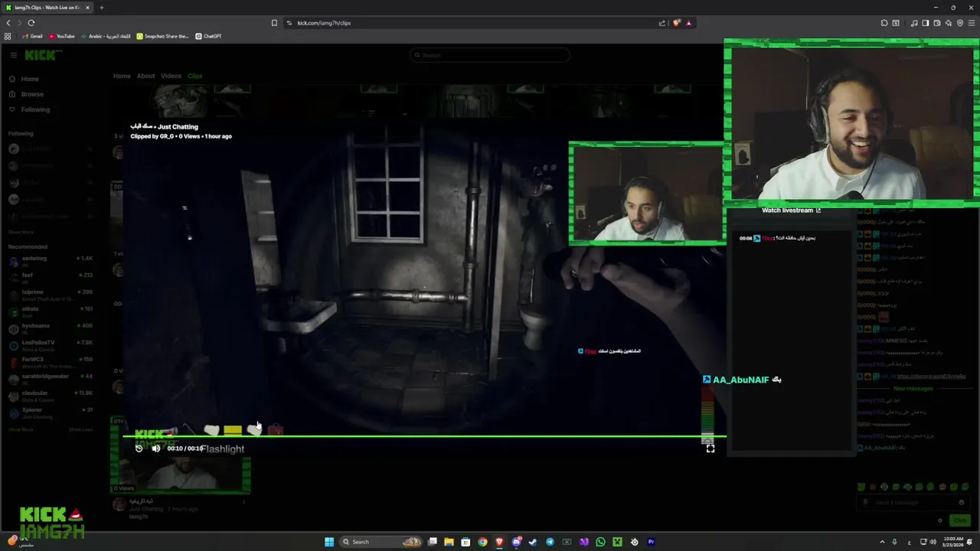This screenshot has width=980, height=551.
Task: Replay the clip with the replay button
Action: (139, 448)
